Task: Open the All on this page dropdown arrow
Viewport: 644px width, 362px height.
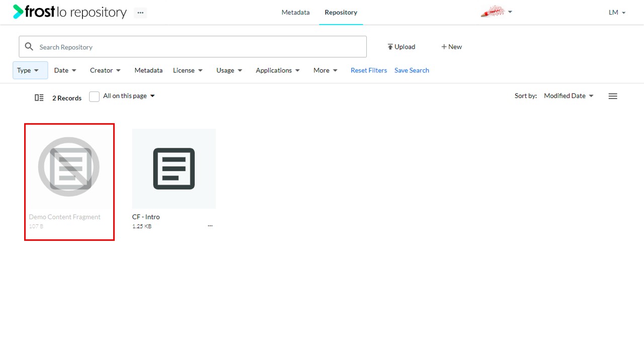Action: [x=152, y=96]
